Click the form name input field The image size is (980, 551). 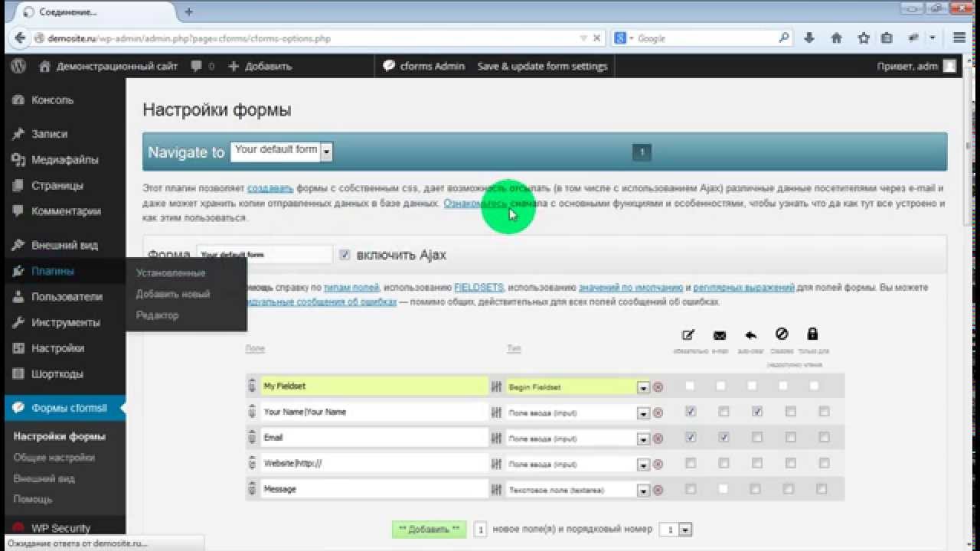[264, 255]
